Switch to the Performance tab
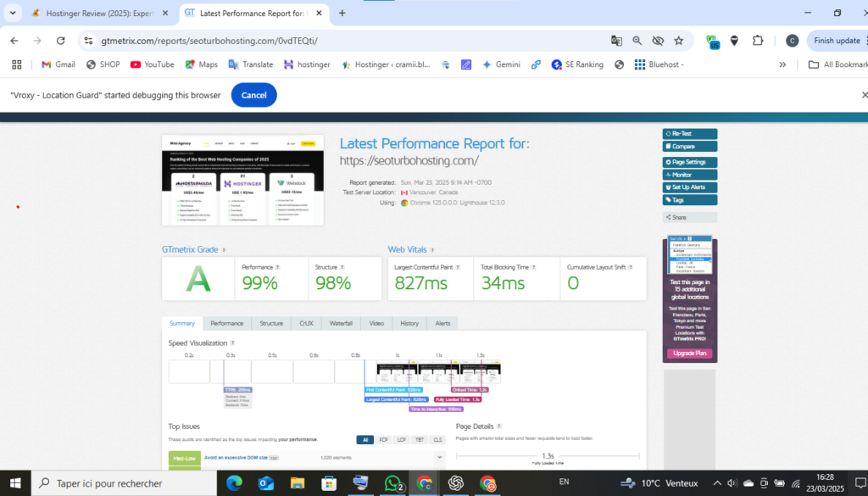The width and height of the screenshot is (868, 496). pyautogui.click(x=227, y=323)
